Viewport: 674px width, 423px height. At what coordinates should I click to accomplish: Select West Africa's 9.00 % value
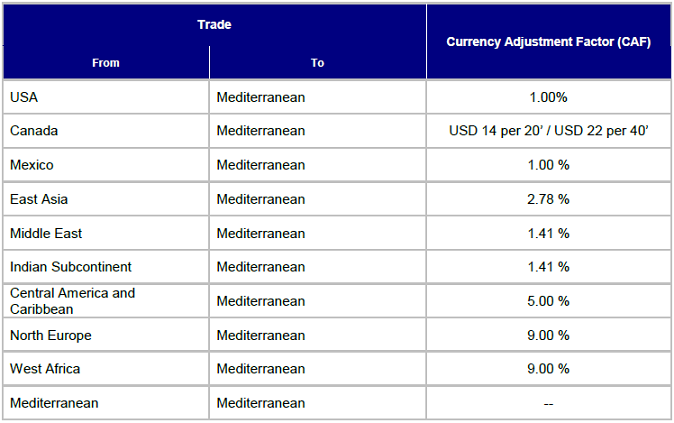(x=548, y=368)
